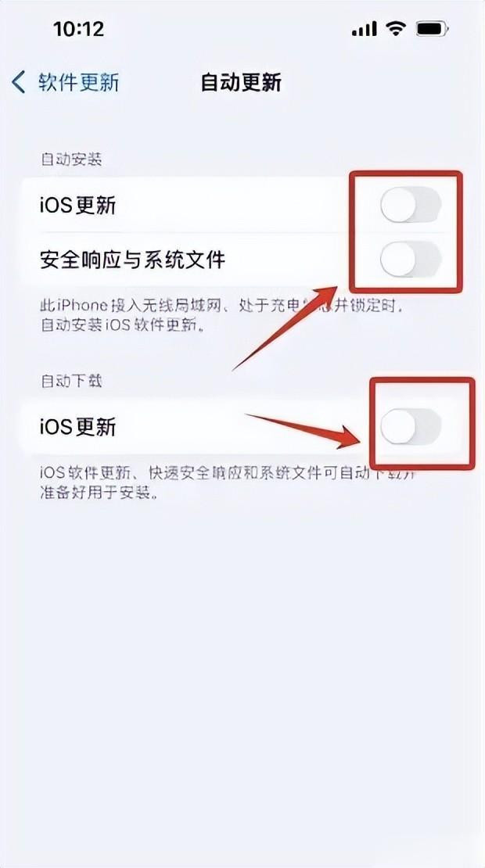Tap the cellular signal bars icon
Screen dimensions: 485x868
[x=365, y=29]
